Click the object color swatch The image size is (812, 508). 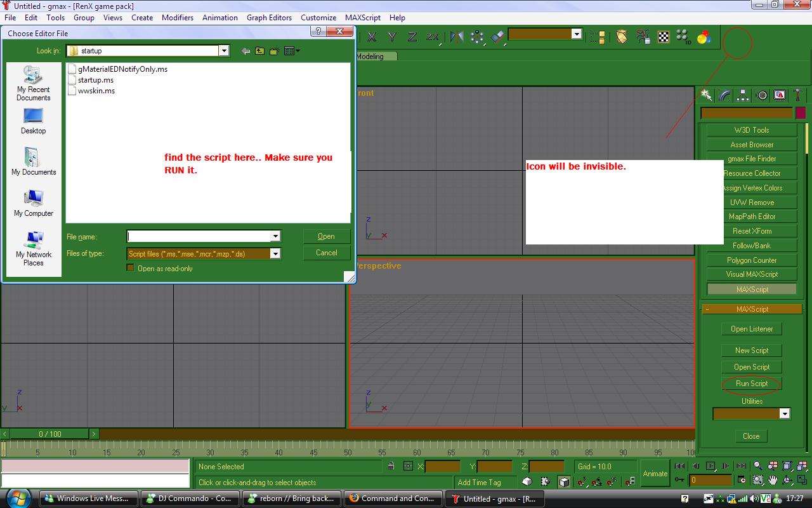(801, 113)
